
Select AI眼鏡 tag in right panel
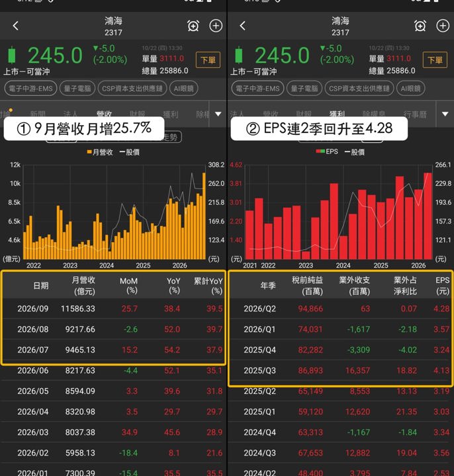point(410,89)
